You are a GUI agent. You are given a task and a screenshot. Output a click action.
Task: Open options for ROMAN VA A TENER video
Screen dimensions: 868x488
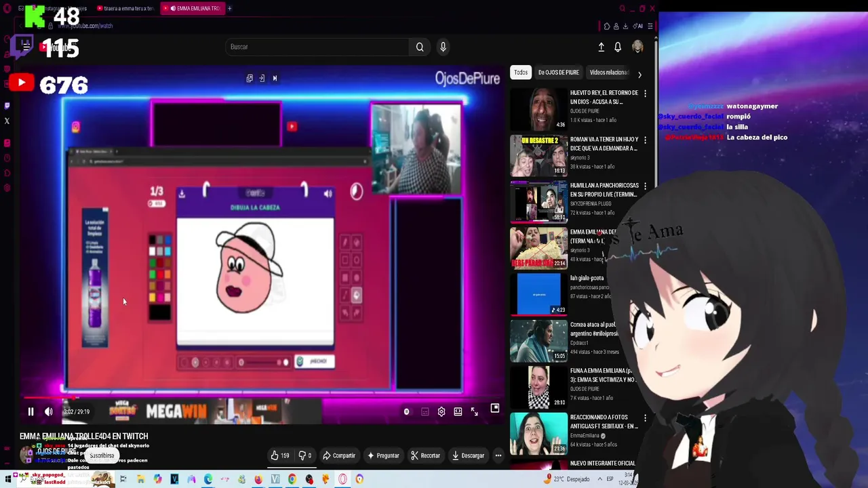pyautogui.click(x=645, y=140)
